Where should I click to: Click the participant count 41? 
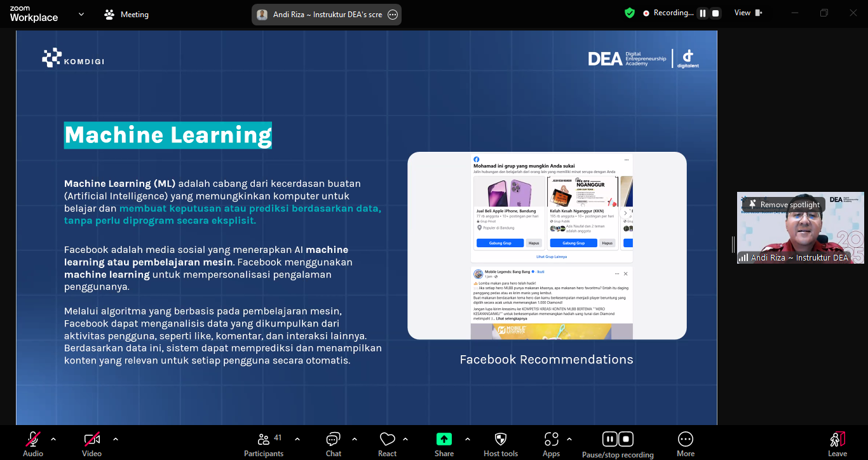click(x=278, y=438)
